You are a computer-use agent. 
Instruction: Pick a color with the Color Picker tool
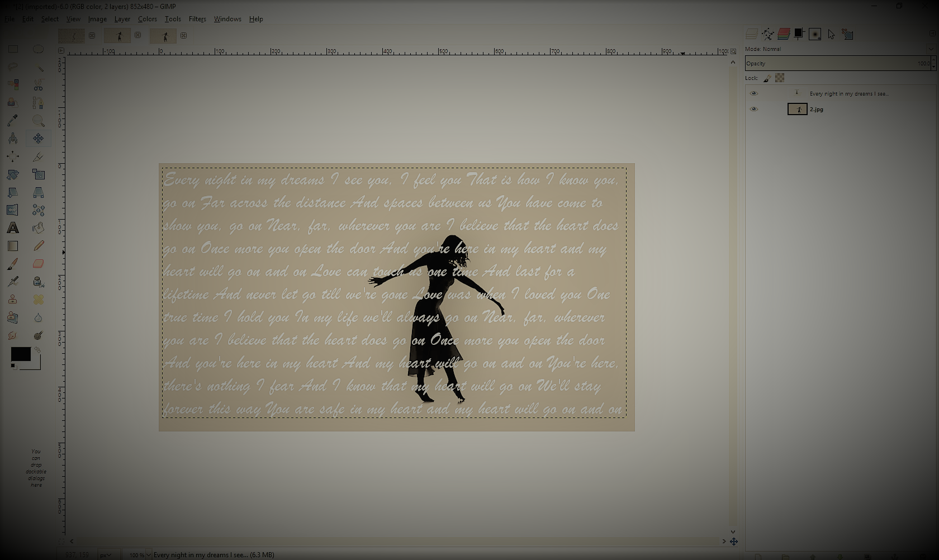point(12,120)
